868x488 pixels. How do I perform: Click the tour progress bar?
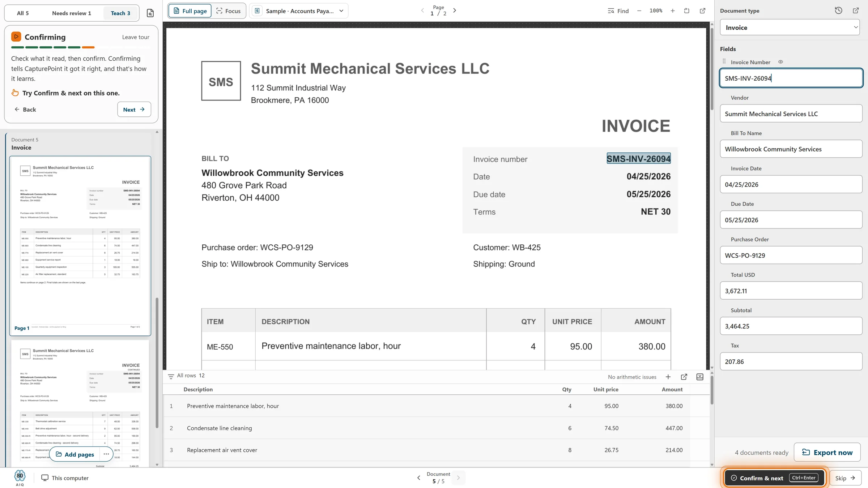(80, 47)
